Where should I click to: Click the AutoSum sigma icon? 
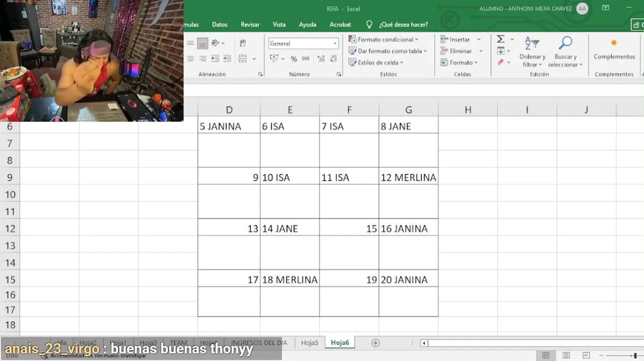[x=501, y=39]
